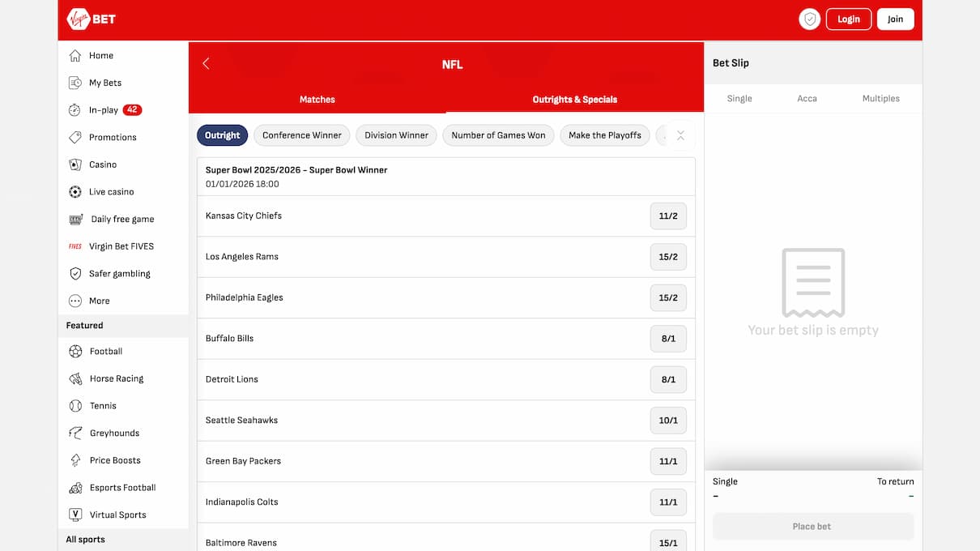Enable the Number of Games Won filter

click(x=498, y=135)
